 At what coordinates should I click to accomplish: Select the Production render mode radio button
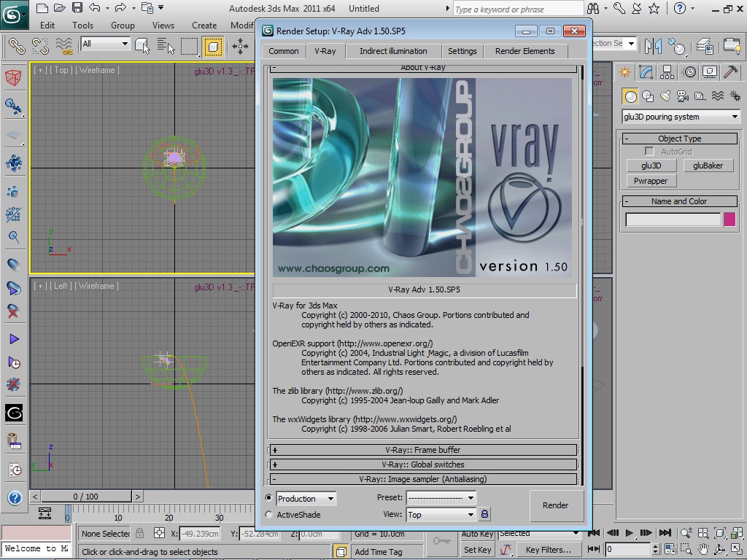click(x=269, y=497)
